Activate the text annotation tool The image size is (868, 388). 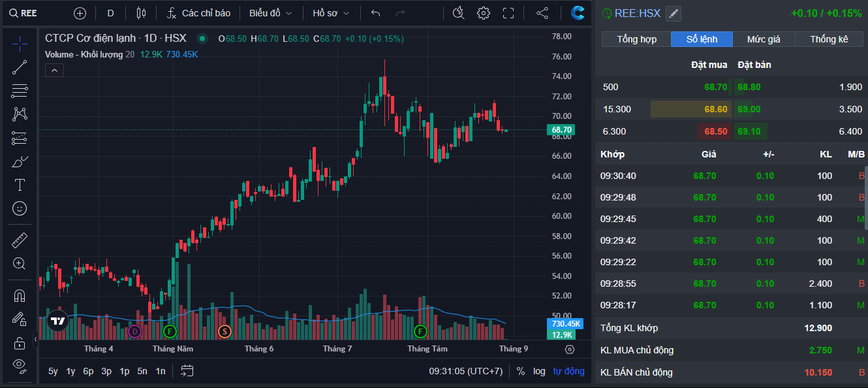tap(20, 185)
